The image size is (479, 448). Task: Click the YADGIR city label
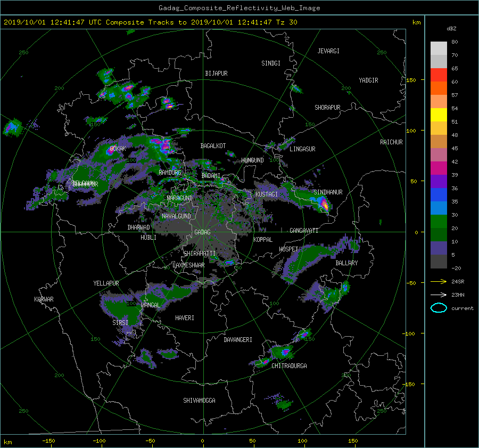[368, 80]
